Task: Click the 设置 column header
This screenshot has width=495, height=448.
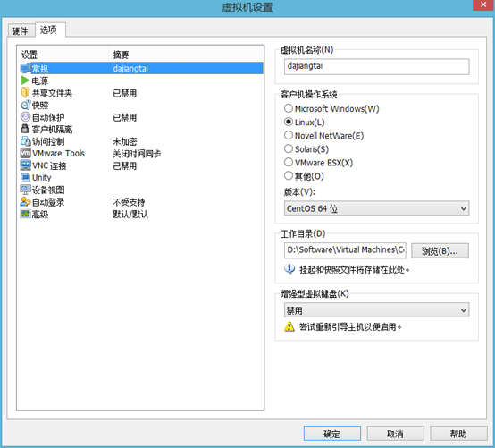Action: (63, 55)
